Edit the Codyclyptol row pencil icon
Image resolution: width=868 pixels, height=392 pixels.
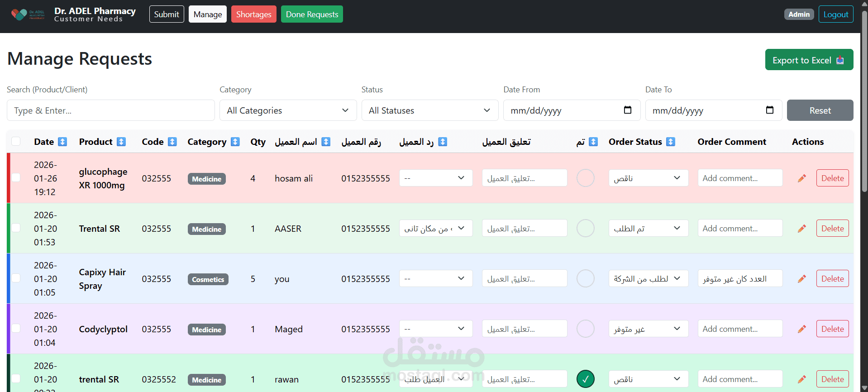802,329
